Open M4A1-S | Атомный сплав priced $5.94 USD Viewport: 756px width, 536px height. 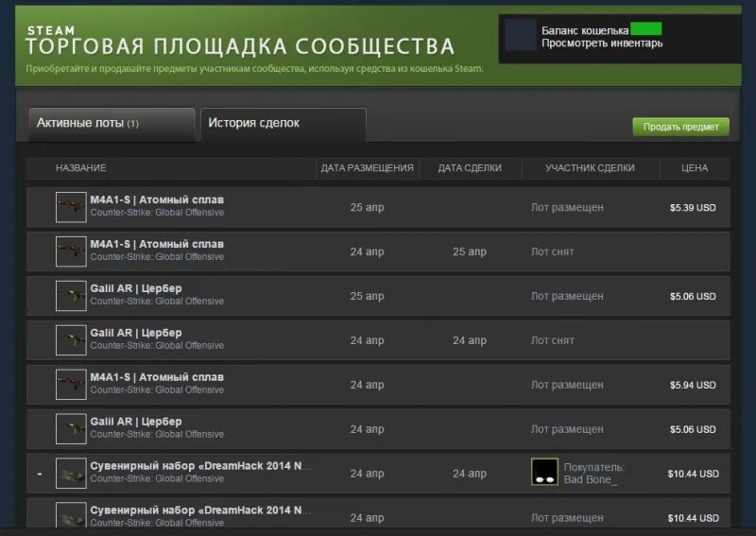(157, 377)
